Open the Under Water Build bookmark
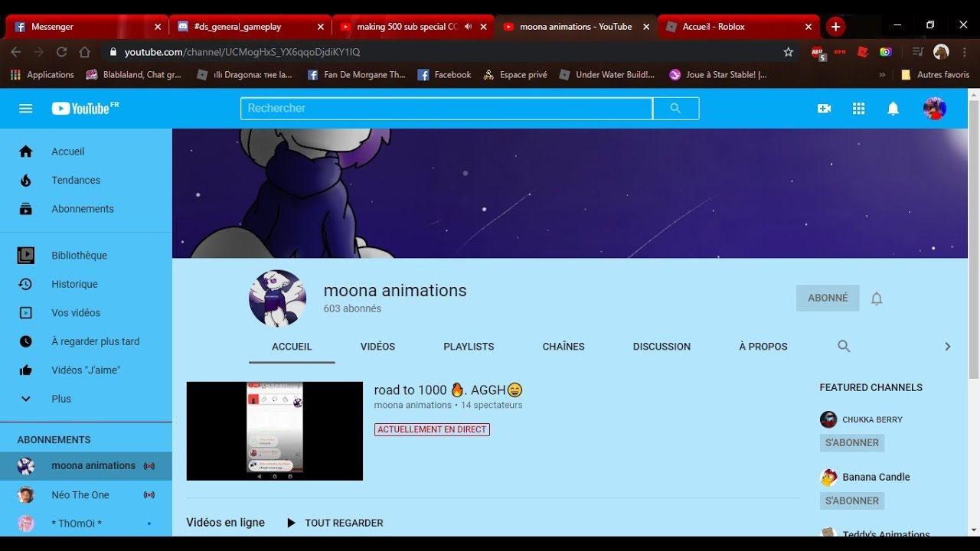This screenshot has width=980, height=551. pos(607,75)
